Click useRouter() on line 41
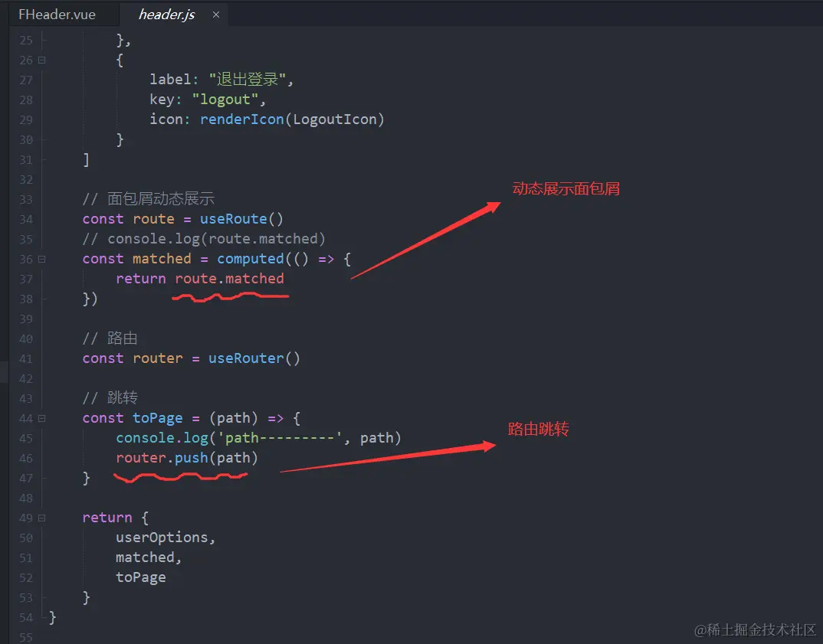Image resolution: width=823 pixels, height=644 pixels. (x=254, y=358)
